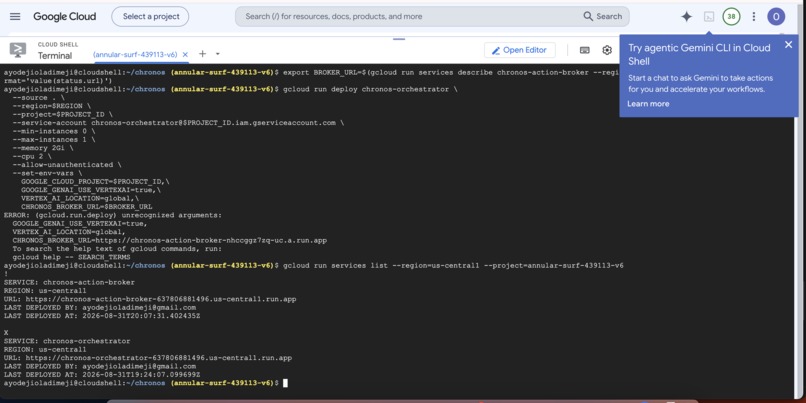The image size is (806, 403).
Task: Open the account avatar labeled O
Action: (x=776, y=16)
